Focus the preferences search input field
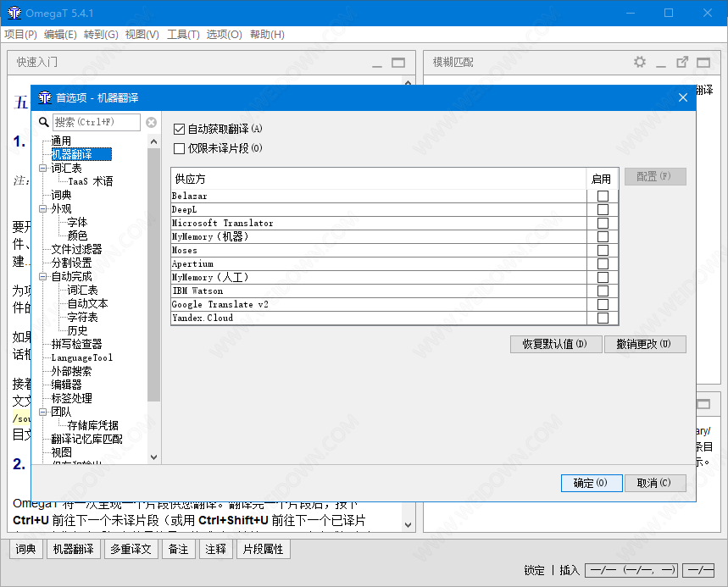This screenshot has height=587, width=728. 96,122
